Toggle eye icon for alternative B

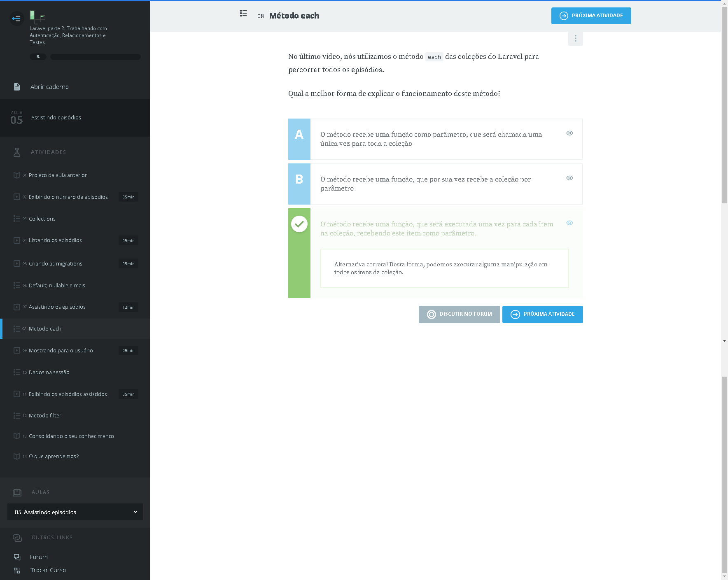(x=569, y=178)
